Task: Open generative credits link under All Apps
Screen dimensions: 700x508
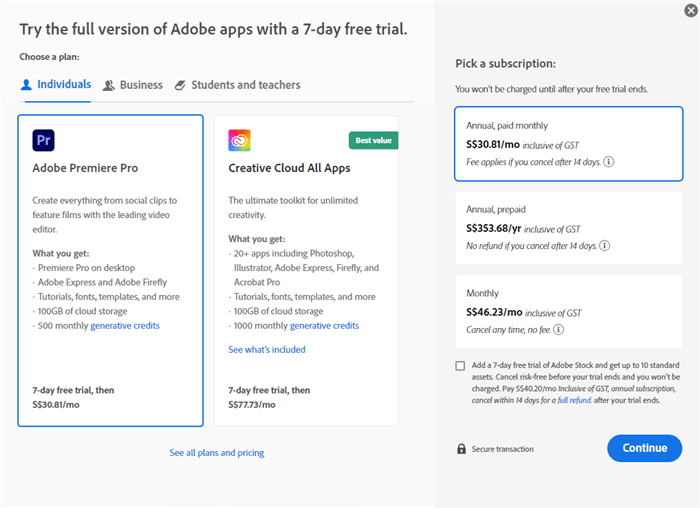Action: (325, 326)
